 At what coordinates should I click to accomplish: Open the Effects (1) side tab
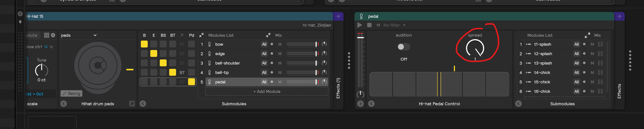[x=338, y=88]
